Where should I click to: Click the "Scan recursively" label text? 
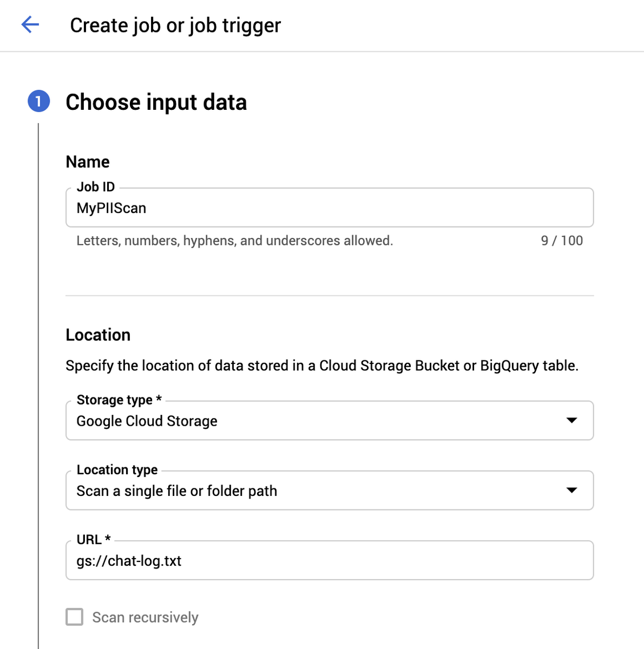tap(145, 618)
